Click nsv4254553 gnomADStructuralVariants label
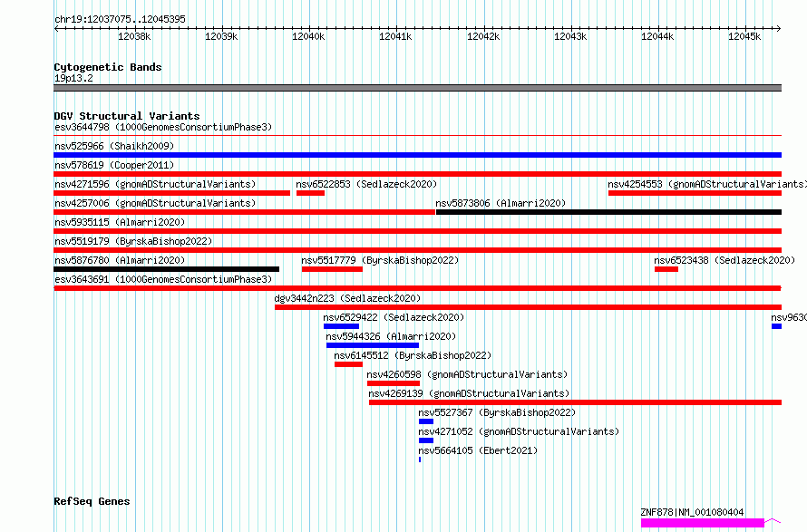Image resolution: width=807 pixels, height=532 pixels. (x=707, y=184)
